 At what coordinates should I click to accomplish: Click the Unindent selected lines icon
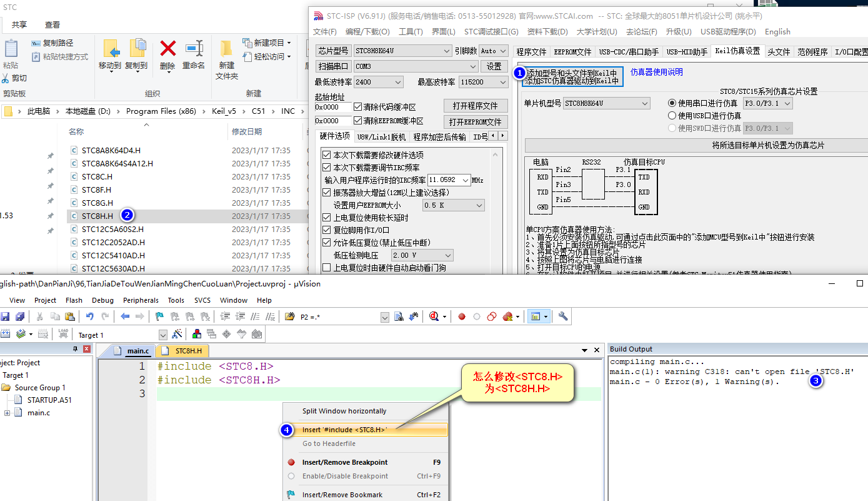click(240, 316)
